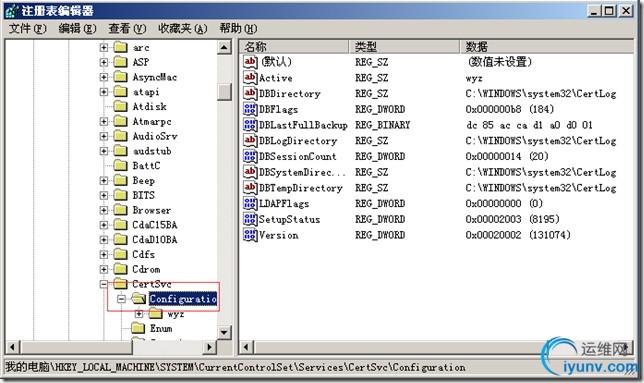This screenshot has height=383, width=644.
Task: Click REG_BINARY type of DBLastFullBackup
Action: (382, 125)
